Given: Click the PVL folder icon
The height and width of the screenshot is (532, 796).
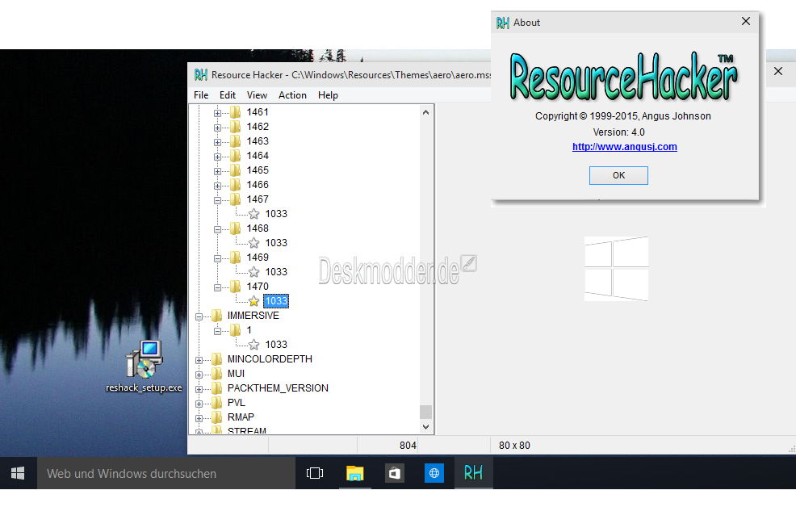Looking at the screenshot, I should (x=217, y=403).
